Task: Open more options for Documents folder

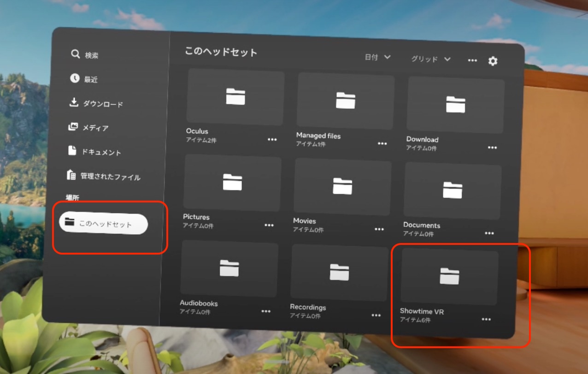Action: coord(489,233)
